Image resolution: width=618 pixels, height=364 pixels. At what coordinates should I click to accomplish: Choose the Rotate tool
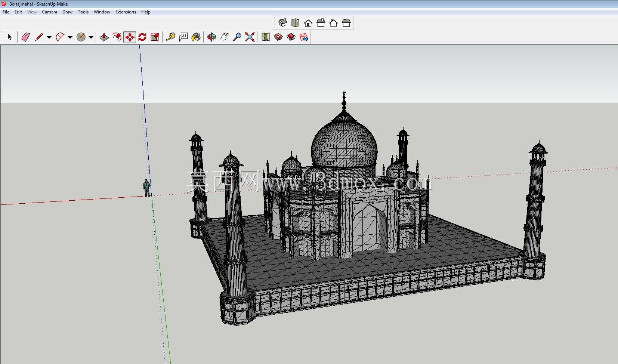click(142, 37)
